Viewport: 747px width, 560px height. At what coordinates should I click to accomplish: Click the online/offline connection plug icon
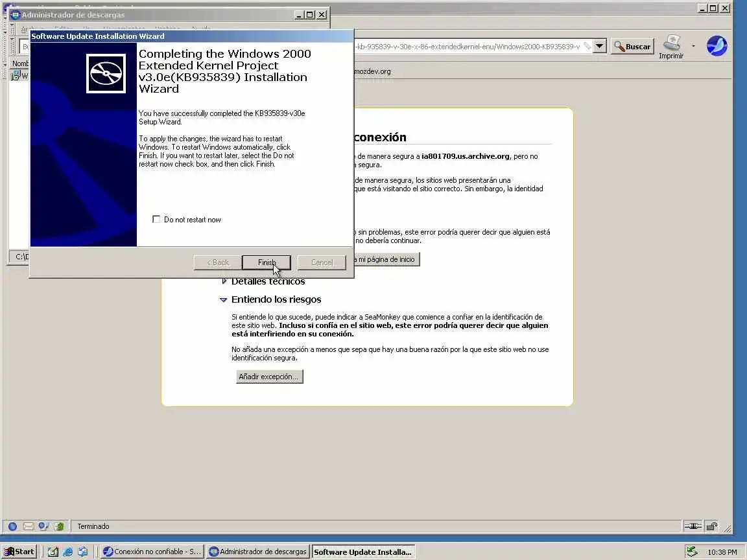click(x=693, y=526)
